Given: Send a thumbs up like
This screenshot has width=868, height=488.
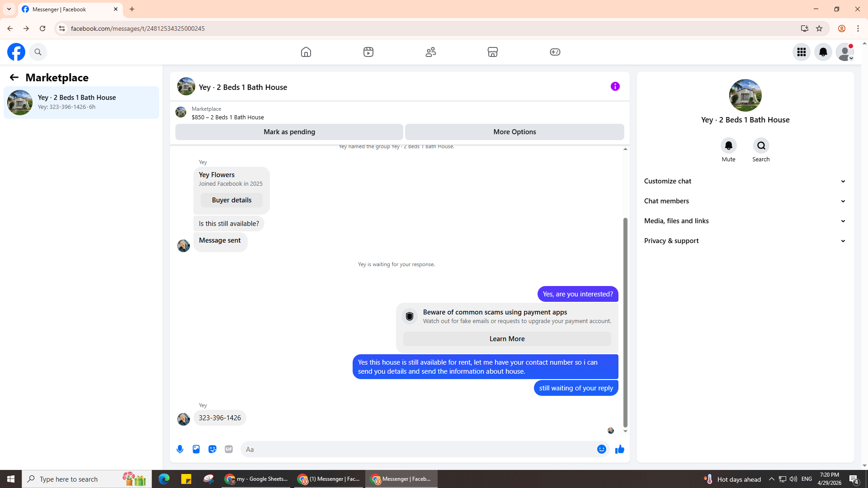Looking at the screenshot, I should pyautogui.click(x=619, y=449).
